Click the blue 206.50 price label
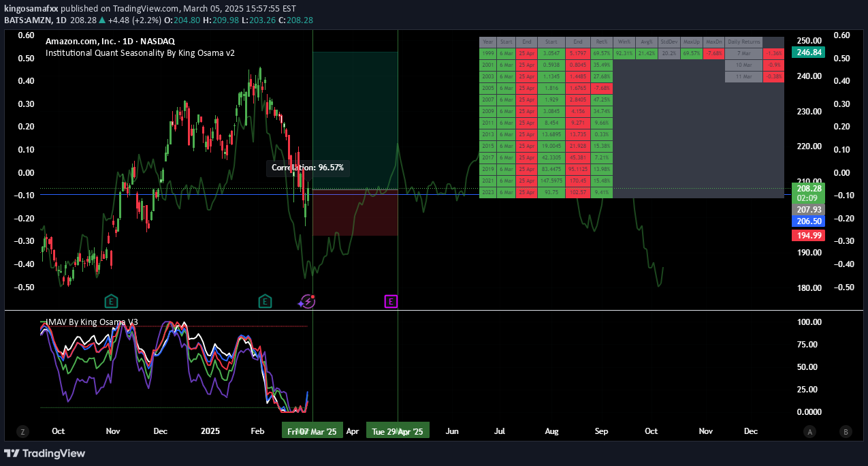This screenshot has width=868, height=466. click(x=808, y=221)
